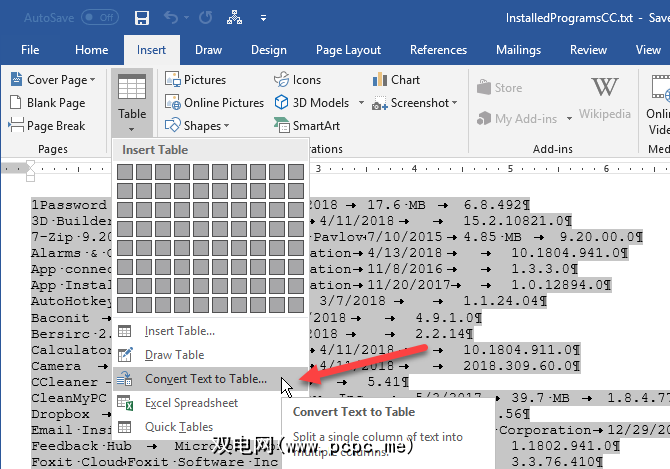Insert Pictures from the ribbon
The height and width of the screenshot is (469, 670).
pos(195,80)
